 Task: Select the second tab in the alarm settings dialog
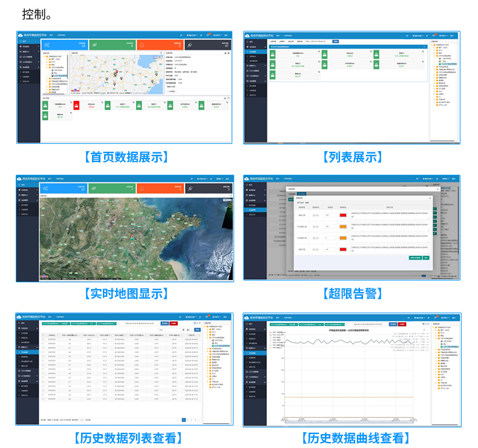coord(307,203)
